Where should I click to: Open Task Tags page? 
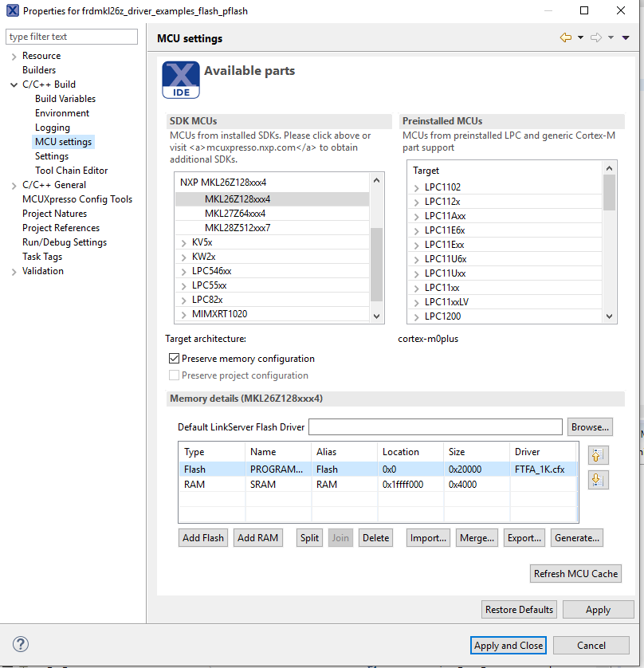[x=42, y=257]
